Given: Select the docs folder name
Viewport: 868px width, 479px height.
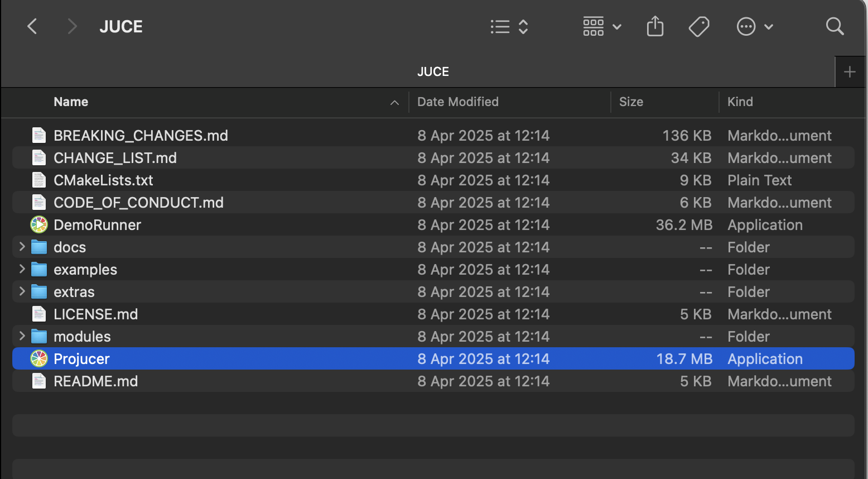Looking at the screenshot, I should tap(70, 247).
